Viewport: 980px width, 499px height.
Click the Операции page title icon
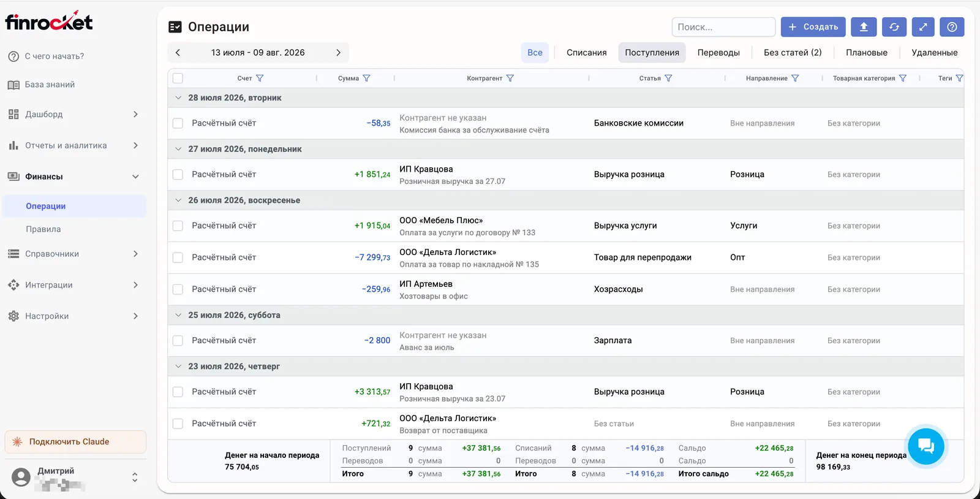coord(175,27)
